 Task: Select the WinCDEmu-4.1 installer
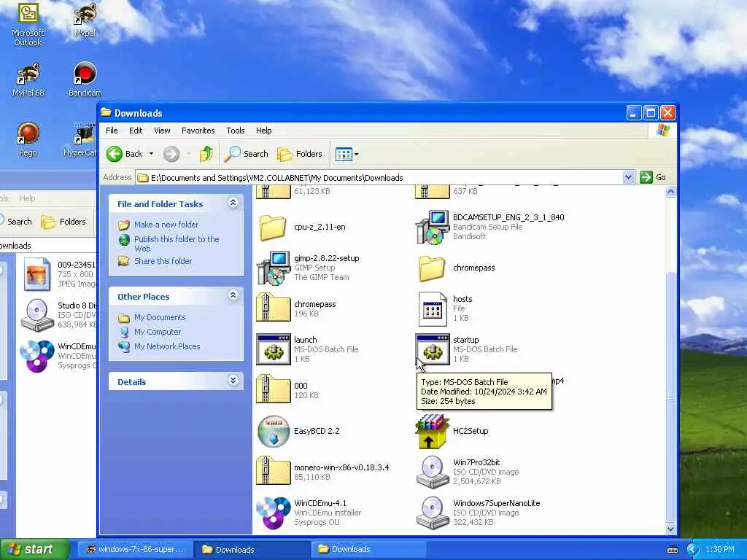coord(309,513)
